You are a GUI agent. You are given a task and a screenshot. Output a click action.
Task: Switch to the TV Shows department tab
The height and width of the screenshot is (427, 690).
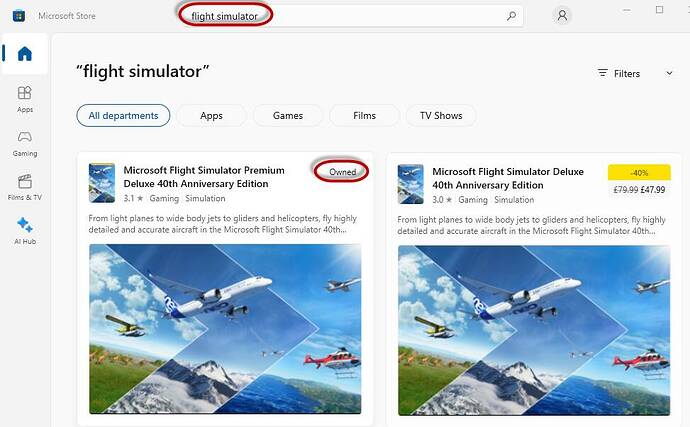click(441, 115)
